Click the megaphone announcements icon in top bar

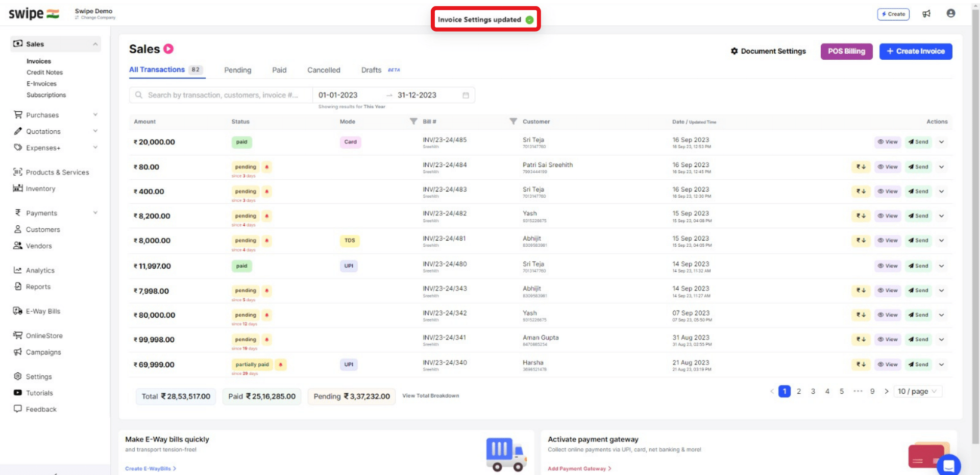(926, 14)
